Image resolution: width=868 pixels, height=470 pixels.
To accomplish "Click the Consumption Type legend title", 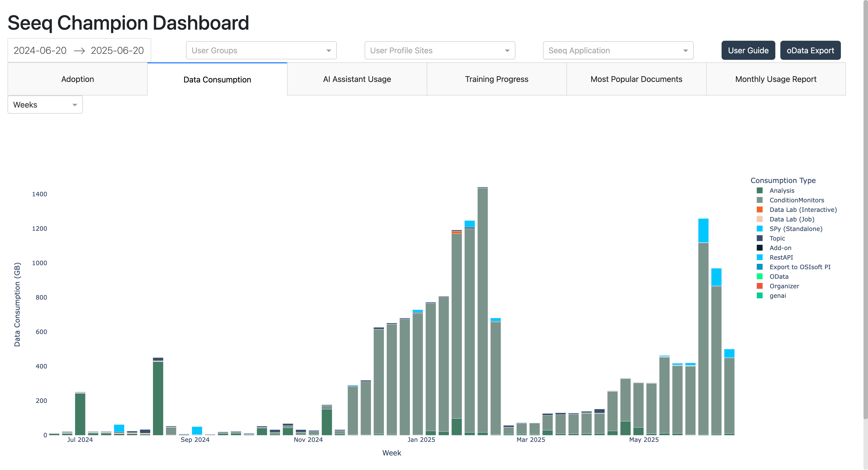I will click(783, 180).
